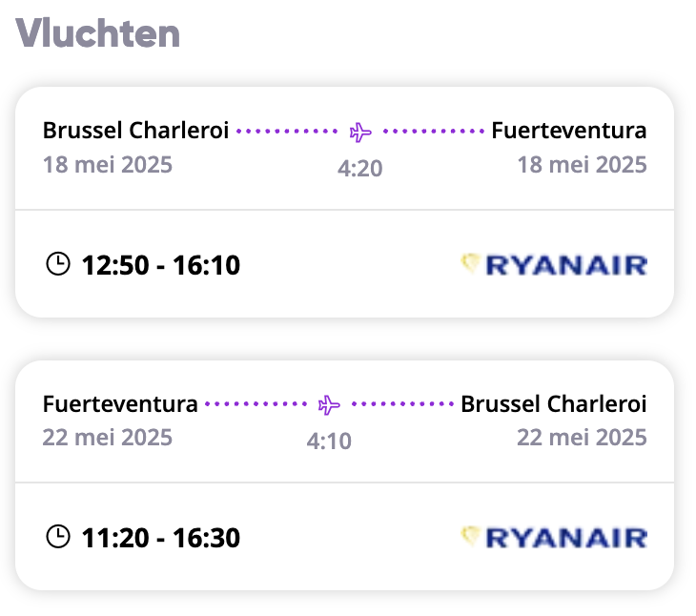Select Fuerteventura destination on outbound flight

pyautogui.click(x=569, y=131)
